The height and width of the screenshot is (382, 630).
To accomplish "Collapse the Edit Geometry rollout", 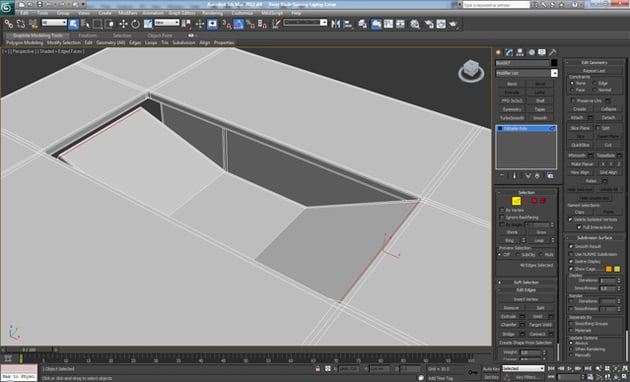I will 594,62.
